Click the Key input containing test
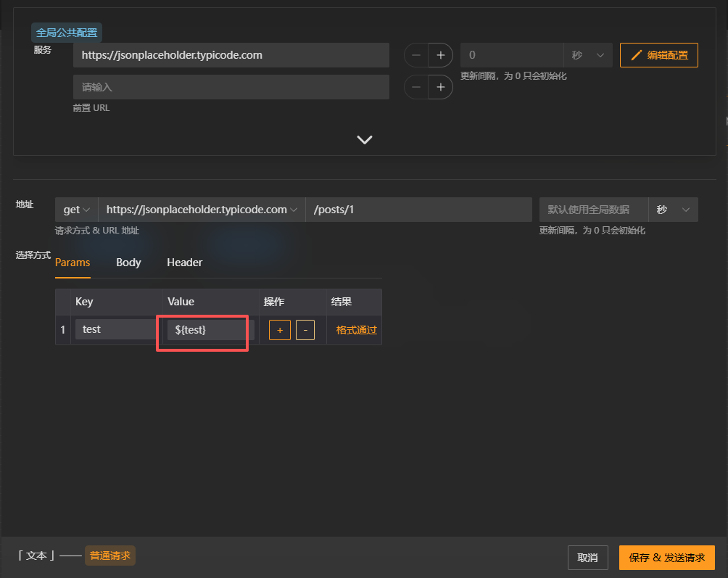The image size is (728, 578). (116, 330)
